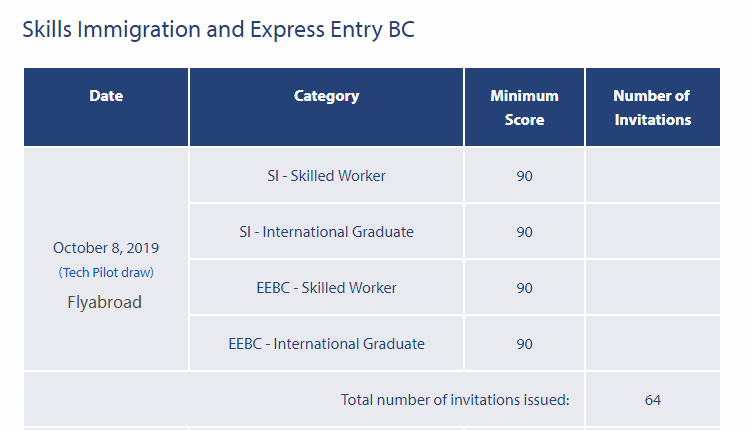Click the minimum score for SI - International Graduate
This screenshot has width=749, height=430.
coord(524,232)
